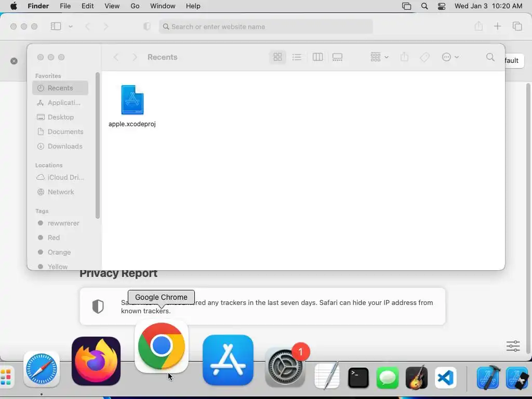This screenshot has height=399, width=532.
Task: Open Downloads in Finder sidebar
Action: point(60,146)
